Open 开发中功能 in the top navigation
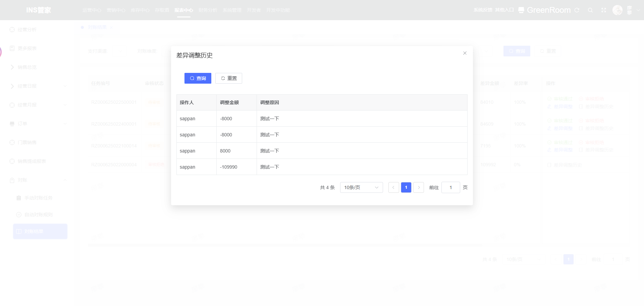Viewport: 644px width, 306px height. (x=278, y=10)
